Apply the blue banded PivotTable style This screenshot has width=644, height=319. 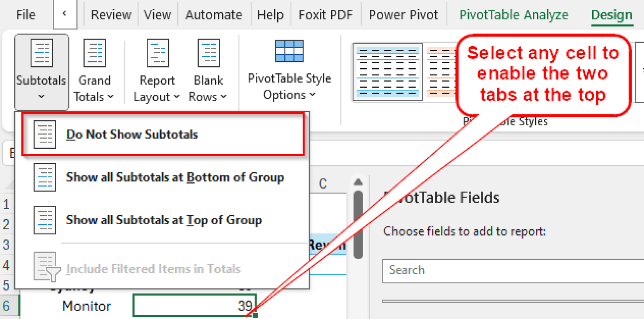[387, 71]
